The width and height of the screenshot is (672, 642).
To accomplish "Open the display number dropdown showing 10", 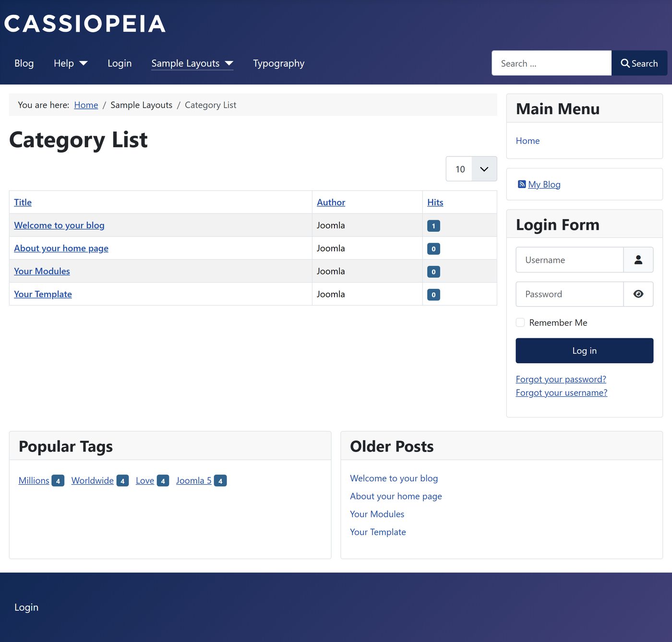I will coord(471,169).
